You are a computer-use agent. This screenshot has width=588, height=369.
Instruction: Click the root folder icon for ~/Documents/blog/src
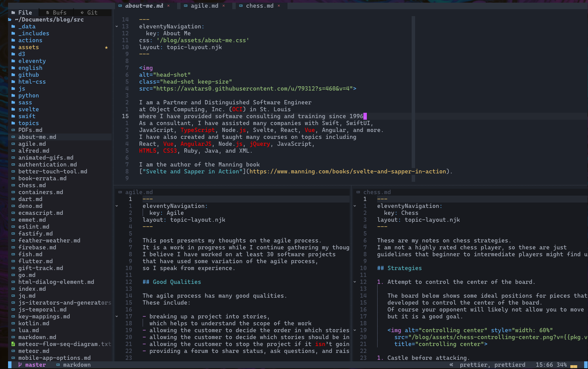[10, 20]
